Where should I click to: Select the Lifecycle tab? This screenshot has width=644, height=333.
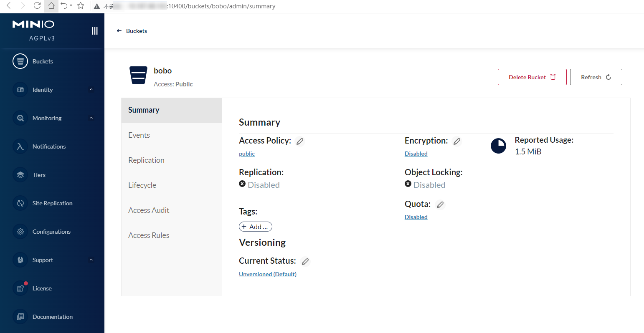coord(142,185)
